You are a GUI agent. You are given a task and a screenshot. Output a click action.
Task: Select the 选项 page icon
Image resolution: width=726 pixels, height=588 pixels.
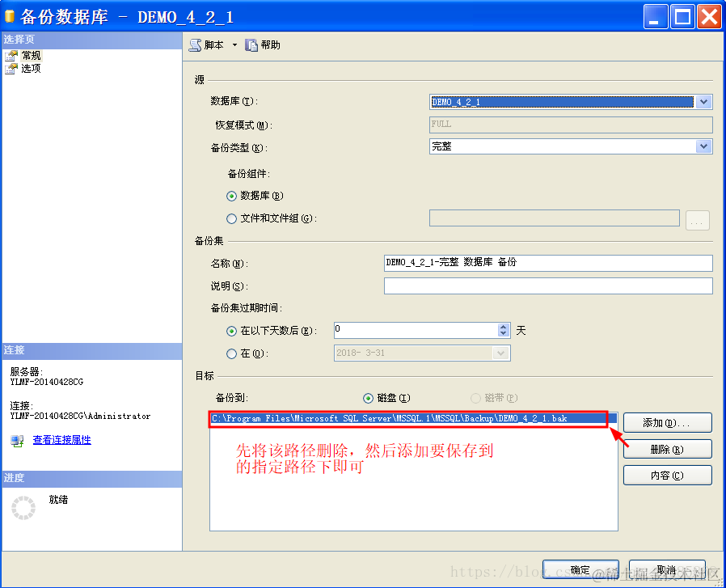pos(11,69)
